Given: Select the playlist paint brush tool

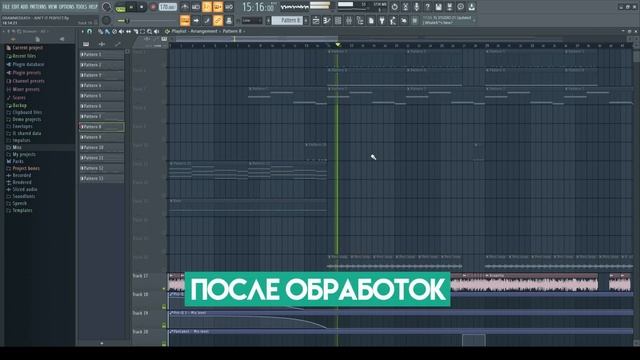Looking at the screenshot, I should coord(107,31).
